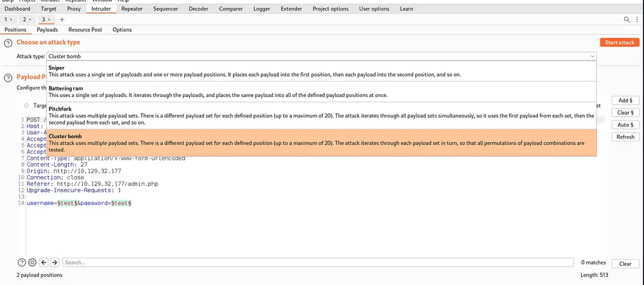The image size is (644, 285).
Task: Click the Upgrade-Insecure-Requests line
Action: 74,190
